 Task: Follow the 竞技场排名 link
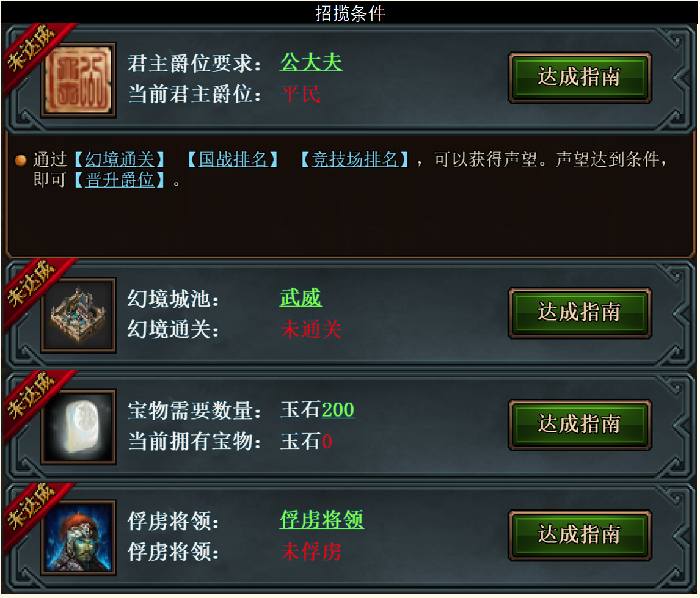tap(354, 159)
